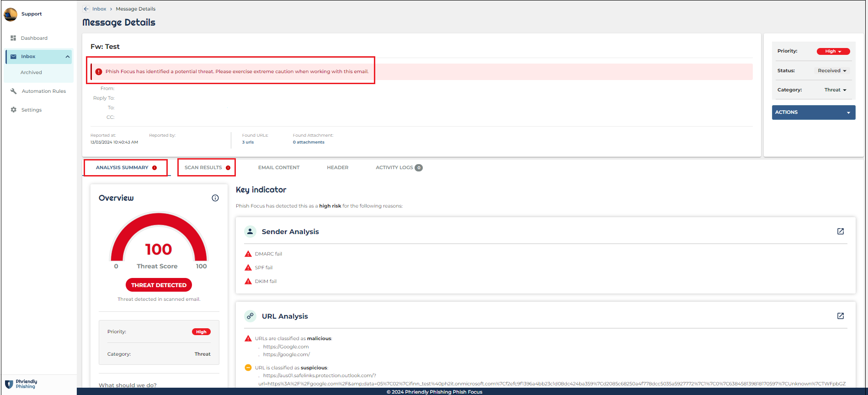
Task: Open the Inbox breadcrumb link
Action: pyautogui.click(x=99, y=9)
